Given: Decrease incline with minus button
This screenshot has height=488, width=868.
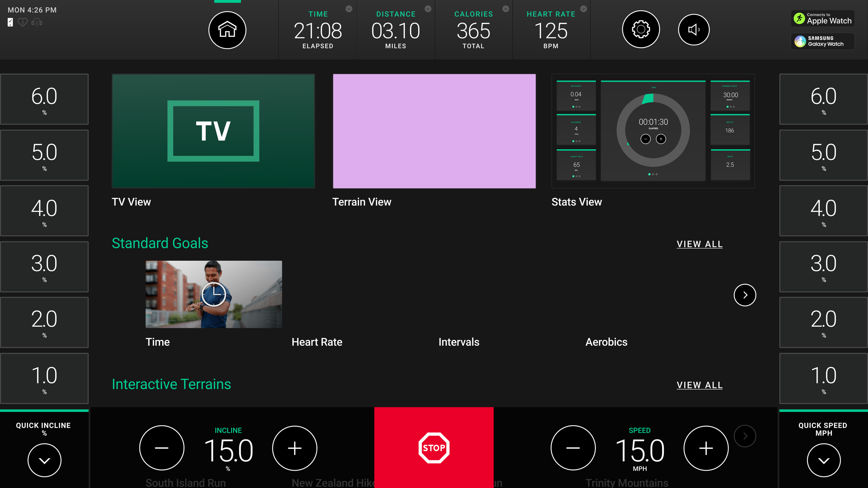Looking at the screenshot, I should (162, 448).
